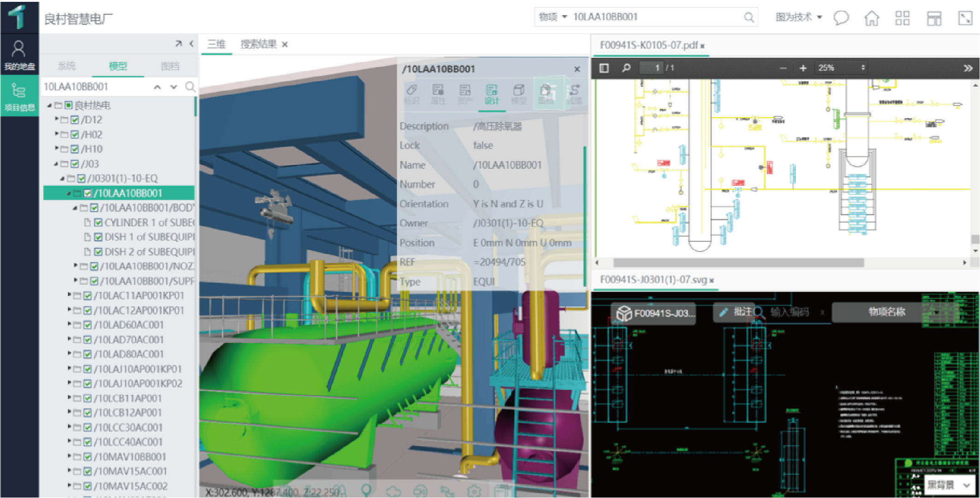This screenshot has height=498, width=980.
Task: Click the settings gear icon in 3D toolbar
Action: (474, 491)
